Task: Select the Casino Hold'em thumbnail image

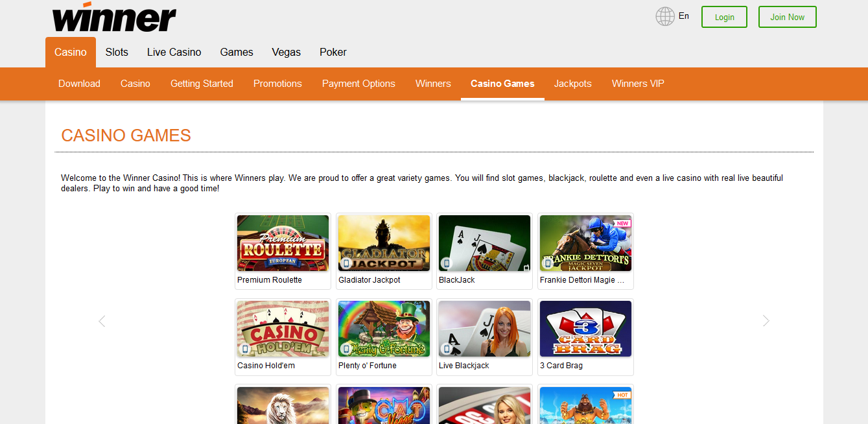Action: [x=283, y=329]
